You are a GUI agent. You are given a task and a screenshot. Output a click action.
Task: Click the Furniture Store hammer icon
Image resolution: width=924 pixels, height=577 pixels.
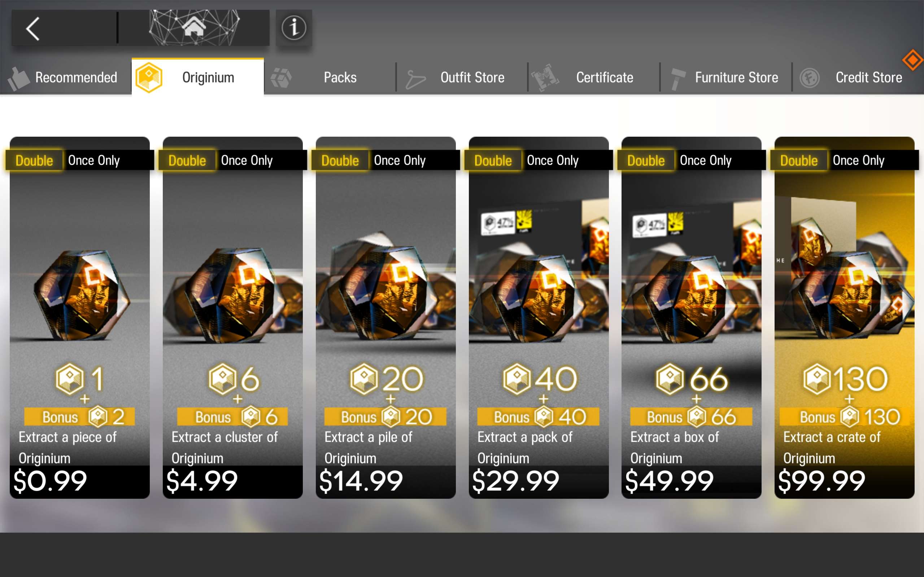coord(677,79)
